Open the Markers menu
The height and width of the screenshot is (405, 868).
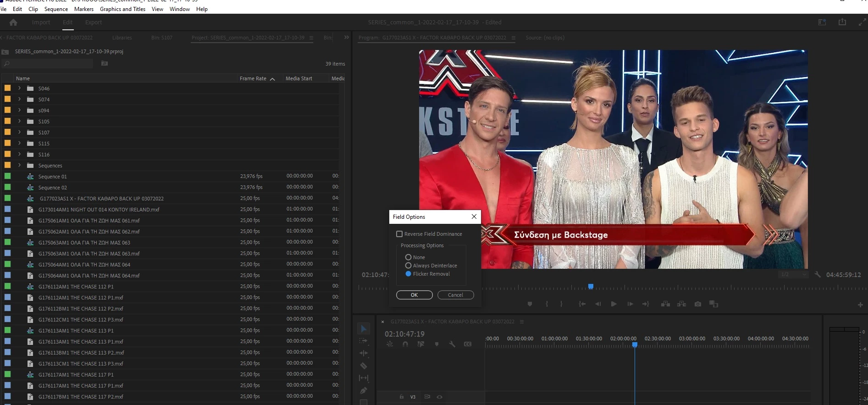[84, 9]
